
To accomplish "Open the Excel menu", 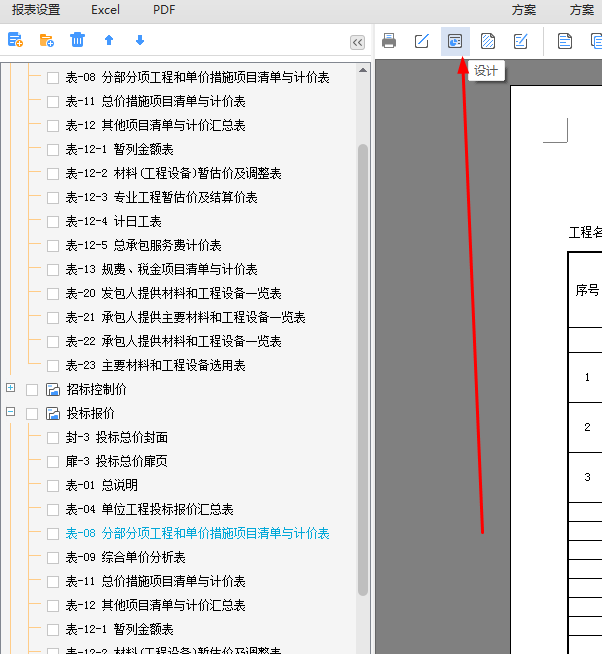I will click(105, 10).
